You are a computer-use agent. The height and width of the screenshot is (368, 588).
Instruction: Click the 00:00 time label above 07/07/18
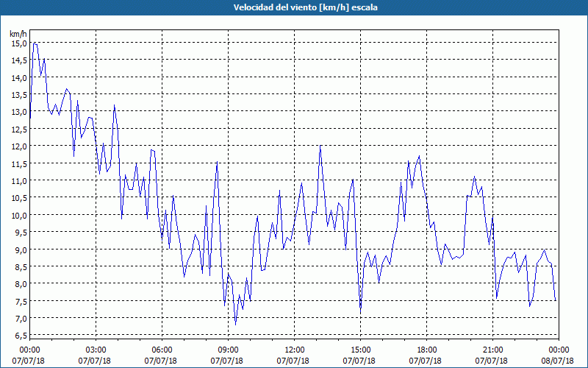(29, 350)
